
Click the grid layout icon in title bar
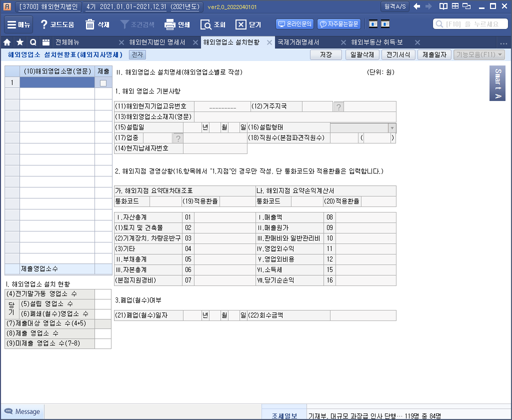(455, 6)
